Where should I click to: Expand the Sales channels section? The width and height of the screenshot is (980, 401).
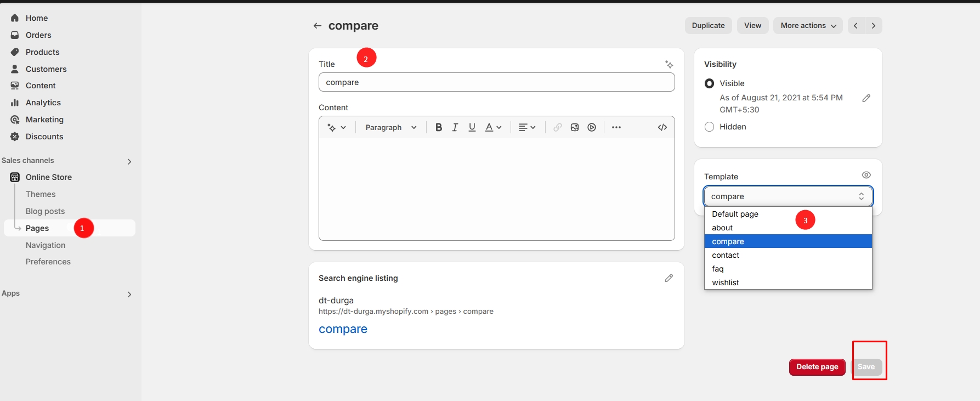pyautogui.click(x=129, y=161)
